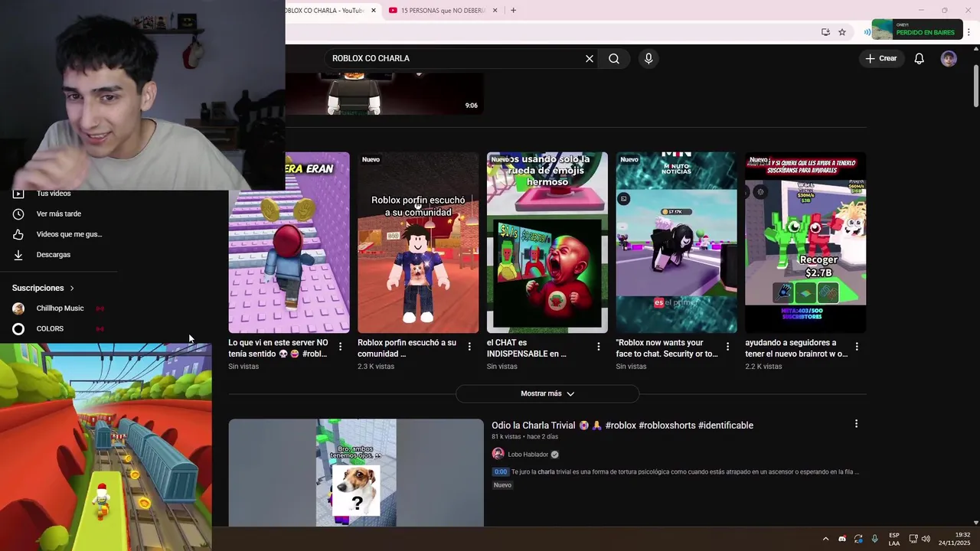980x551 pixels.
Task: Show hidden system tray icons
Action: click(825, 539)
